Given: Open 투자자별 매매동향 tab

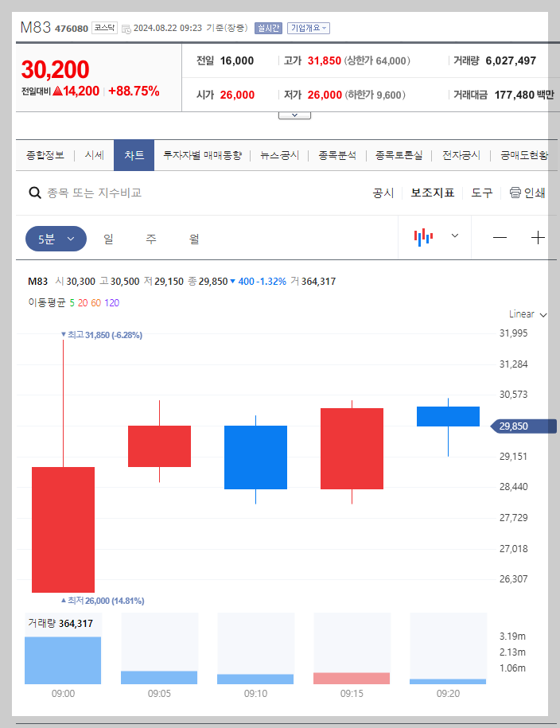Looking at the screenshot, I should [203, 155].
